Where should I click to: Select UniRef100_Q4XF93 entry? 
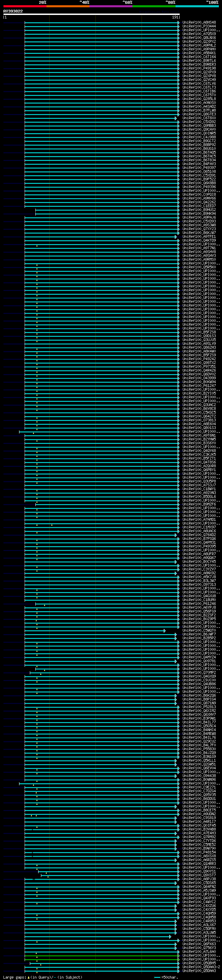point(199,898)
